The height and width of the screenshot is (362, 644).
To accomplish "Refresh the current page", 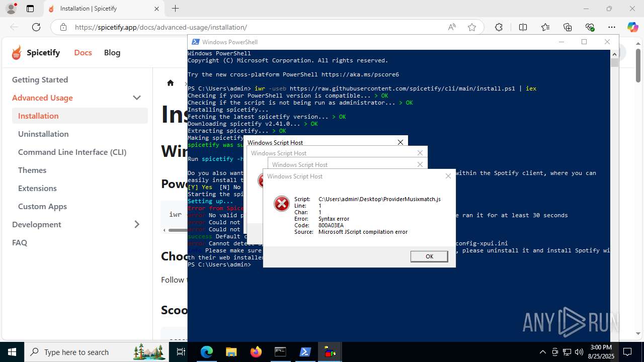I will pyautogui.click(x=36, y=27).
